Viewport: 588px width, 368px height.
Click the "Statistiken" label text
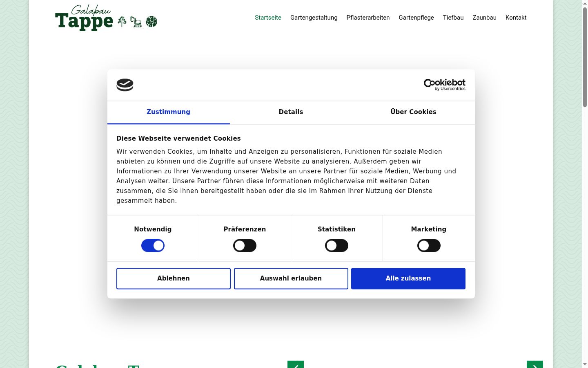tap(336, 229)
